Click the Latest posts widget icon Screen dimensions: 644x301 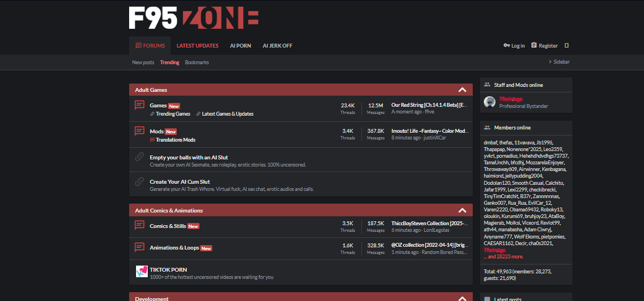click(487, 299)
